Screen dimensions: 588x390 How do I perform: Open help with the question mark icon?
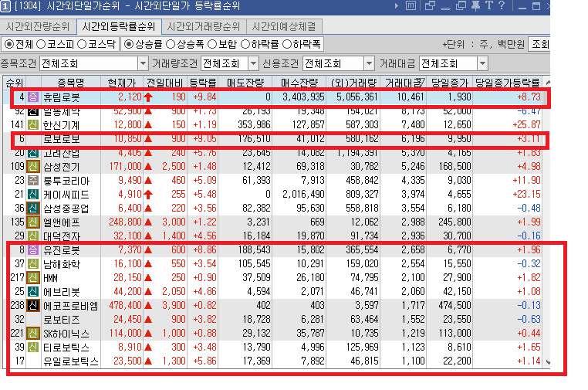tap(502, 5)
